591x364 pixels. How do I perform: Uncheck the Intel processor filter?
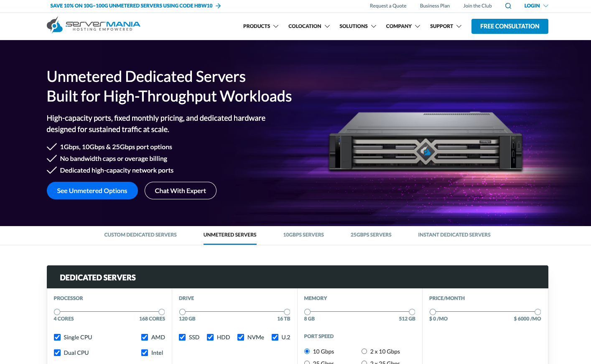coord(144,353)
